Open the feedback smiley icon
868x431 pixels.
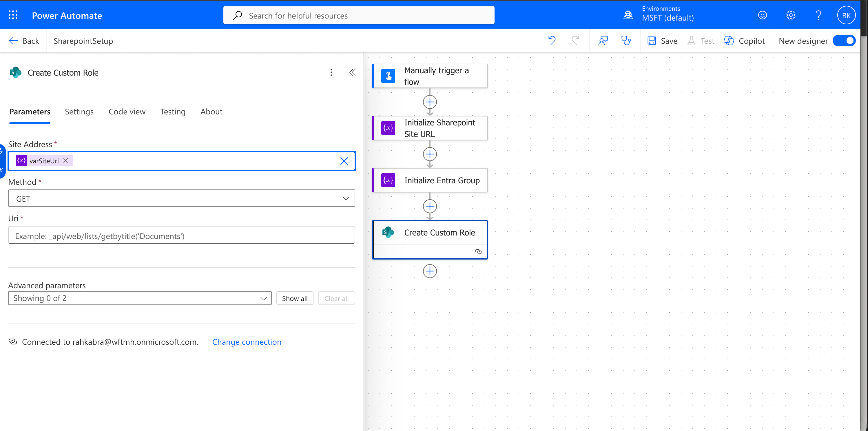click(x=763, y=15)
